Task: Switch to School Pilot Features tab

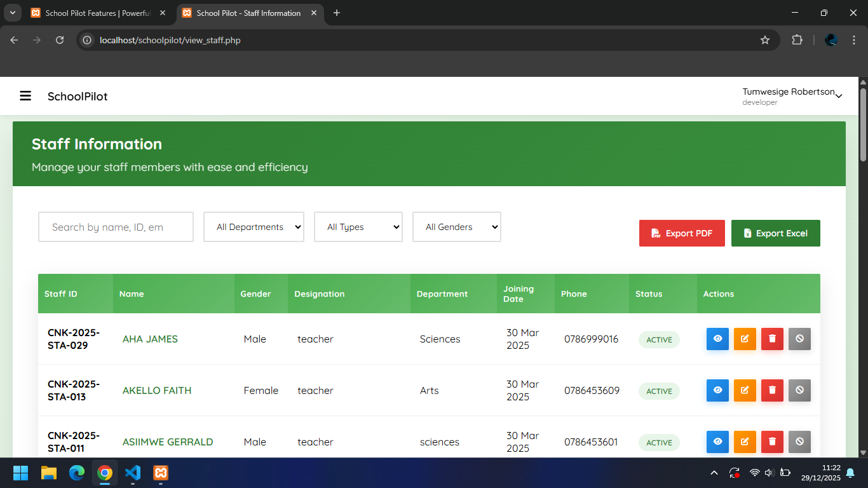Action: (x=97, y=13)
